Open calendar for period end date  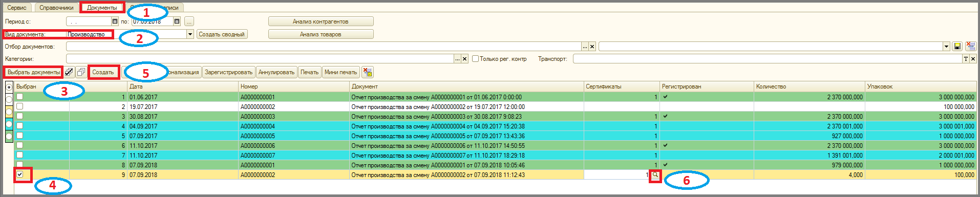[177, 21]
